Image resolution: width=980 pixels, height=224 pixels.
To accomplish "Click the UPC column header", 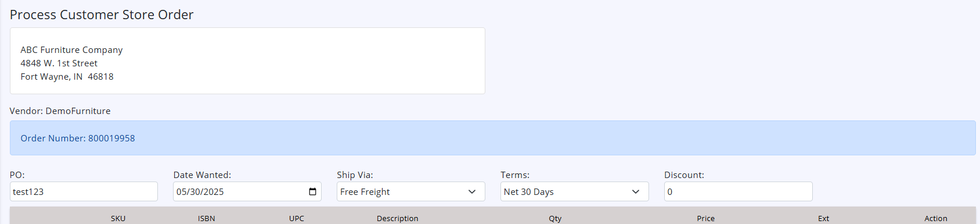I will 297,218.
